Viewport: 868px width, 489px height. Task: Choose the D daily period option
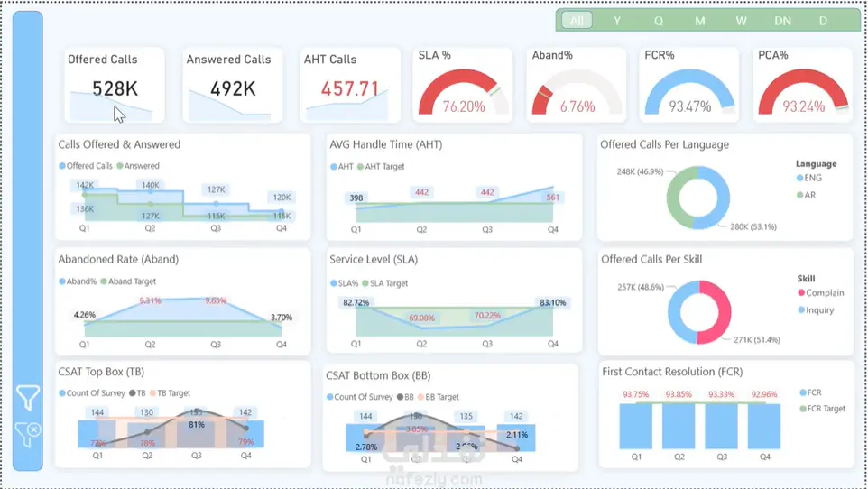[x=823, y=21]
